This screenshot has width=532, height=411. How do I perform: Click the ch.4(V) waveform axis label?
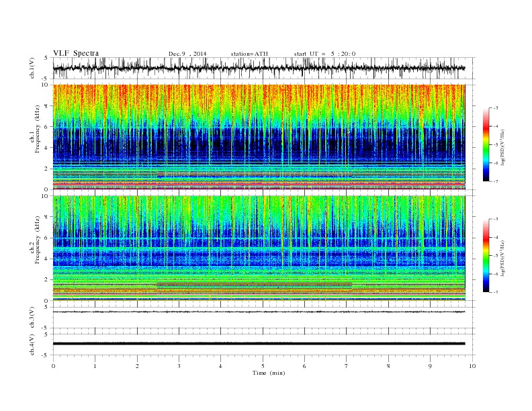[x=32, y=345]
